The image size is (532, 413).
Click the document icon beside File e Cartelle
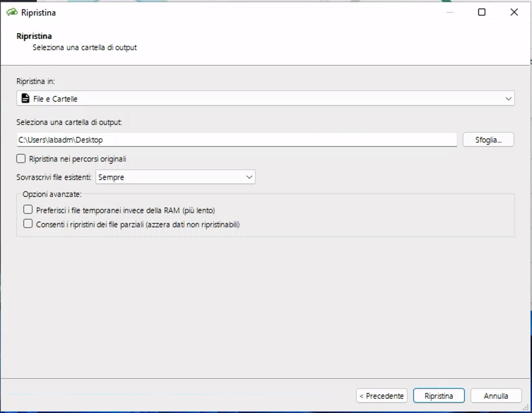[x=25, y=99]
